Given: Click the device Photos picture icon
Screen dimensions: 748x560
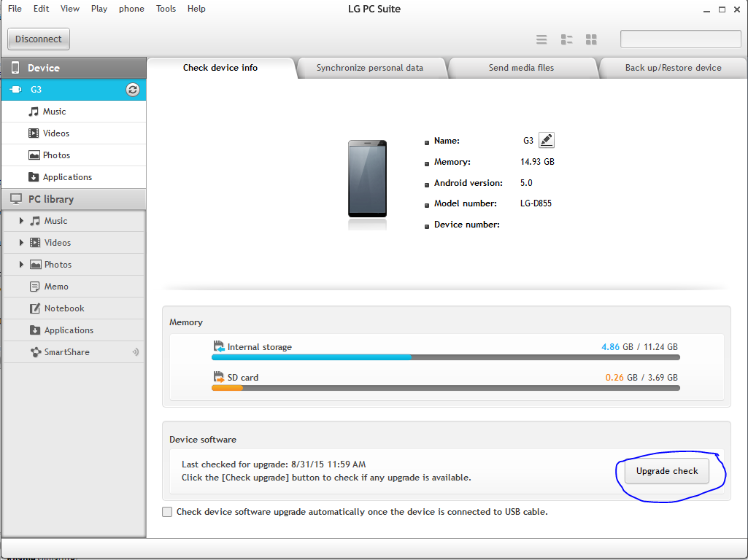Looking at the screenshot, I should click(x=34, y=155).
